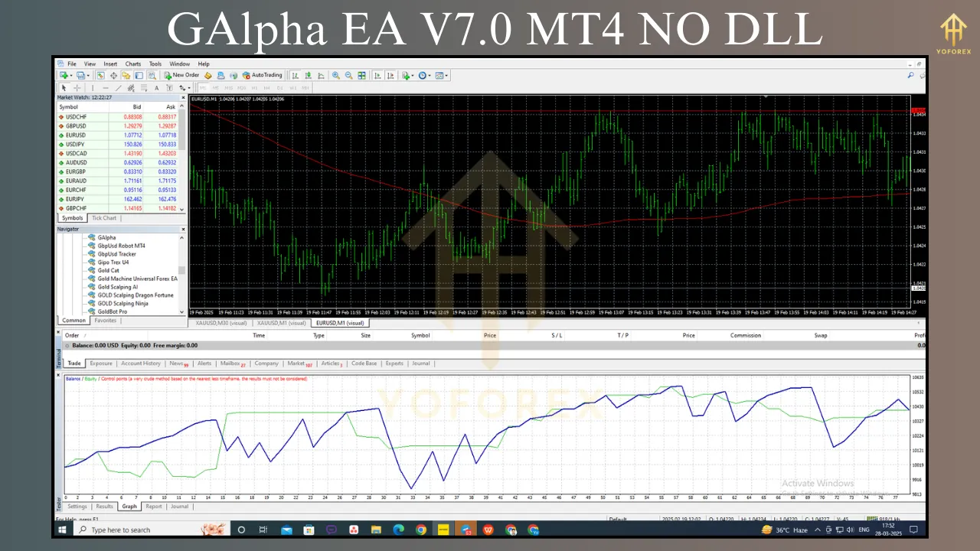This screenshot has height=551, width=980.
Task: Open the arrows objects dropdown
Action: pyautogui.click(x=185, y=88)
